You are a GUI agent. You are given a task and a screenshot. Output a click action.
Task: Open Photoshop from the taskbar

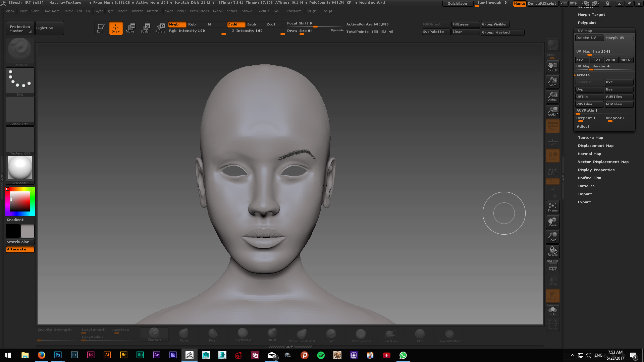tap(58, 355)
